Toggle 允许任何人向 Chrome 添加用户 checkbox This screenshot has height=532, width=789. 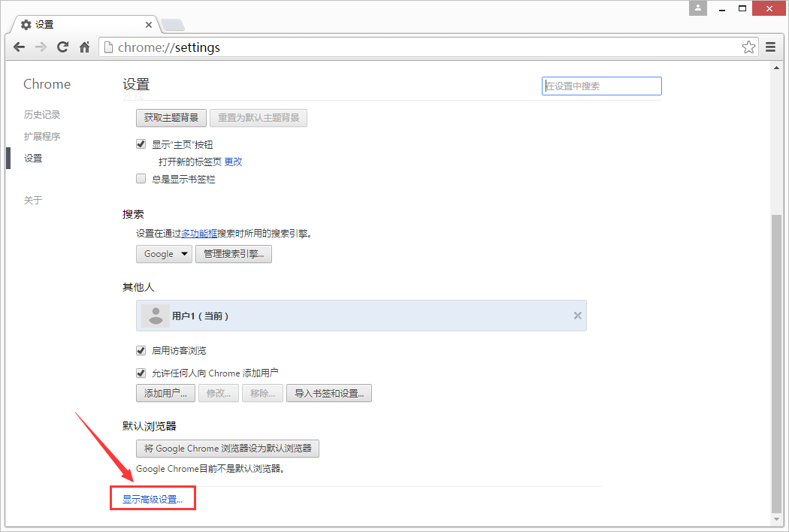141,373
